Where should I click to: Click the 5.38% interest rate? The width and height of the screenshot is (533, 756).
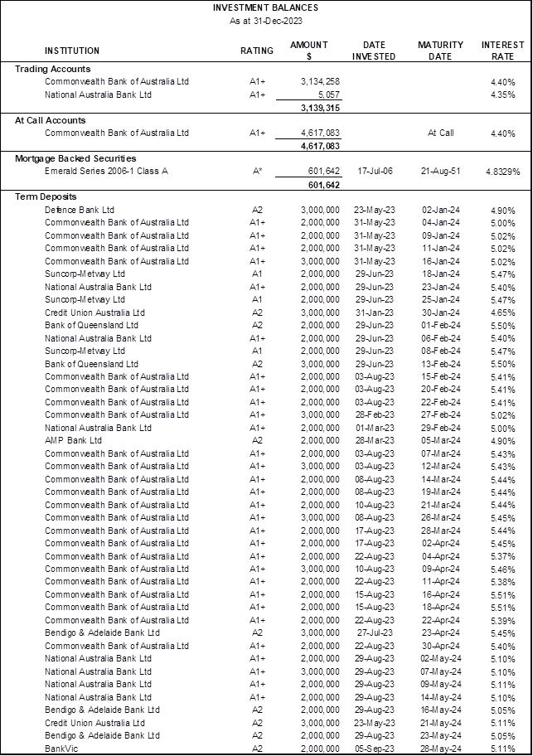pos(502,582)
